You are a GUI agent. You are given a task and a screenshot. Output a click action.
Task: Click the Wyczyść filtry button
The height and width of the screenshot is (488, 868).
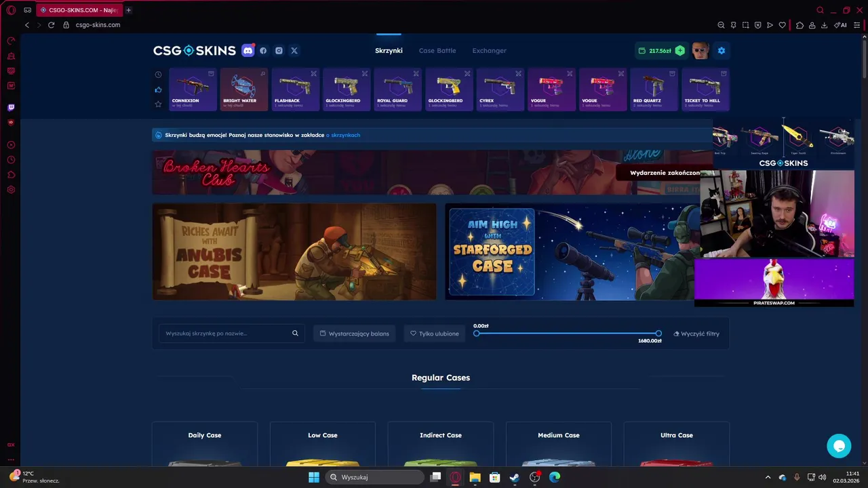point(696,333)
